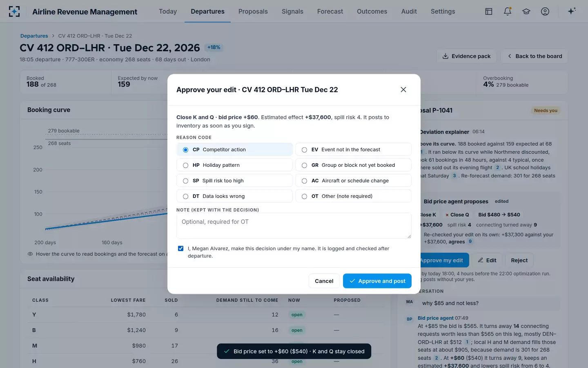Open the learning graduation cap icon
This screenshot has height=368, width=588.
[x=526, y=11]
